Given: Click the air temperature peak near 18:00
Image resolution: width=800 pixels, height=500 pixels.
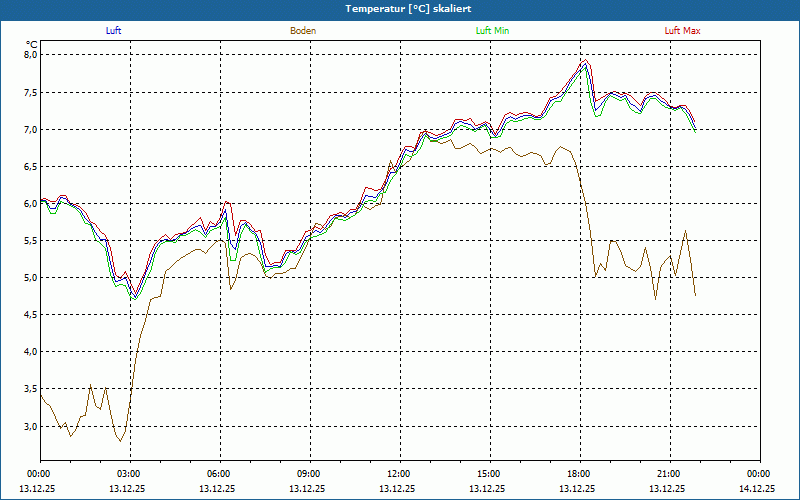Looking at the screenshot, I should tap(585, 63).
